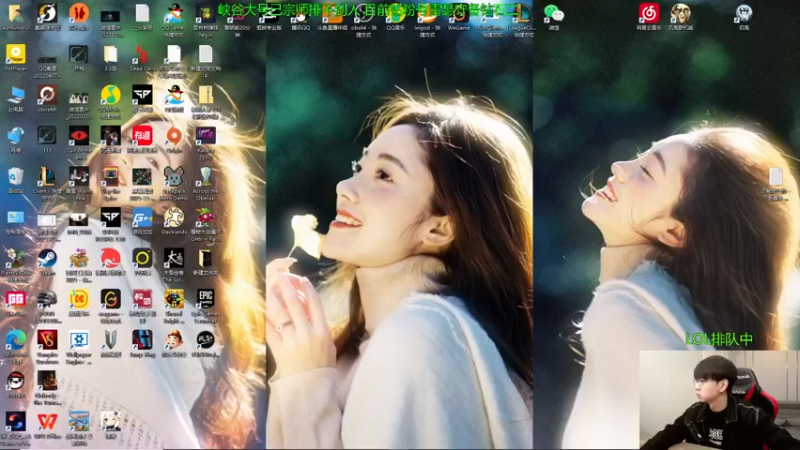Open the blank new text document icon
This screenshot has width=800, height=450.
[206, 55]
